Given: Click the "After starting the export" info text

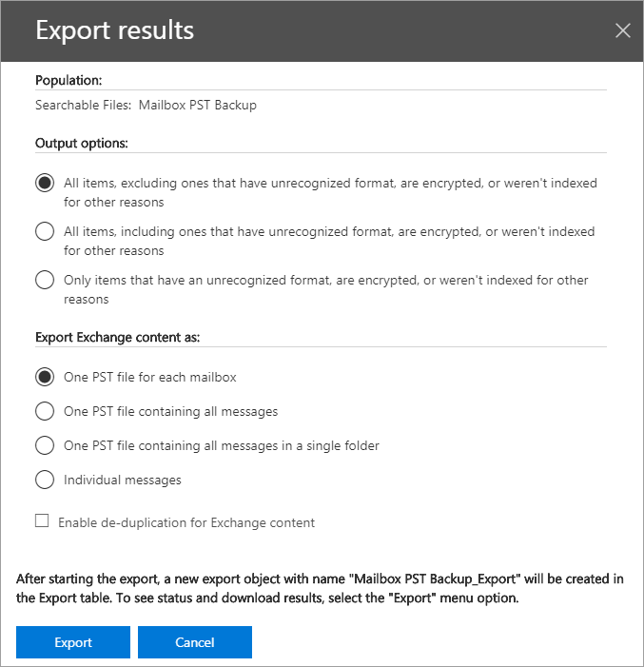Looking at the screenshot, I should [321, 588].
